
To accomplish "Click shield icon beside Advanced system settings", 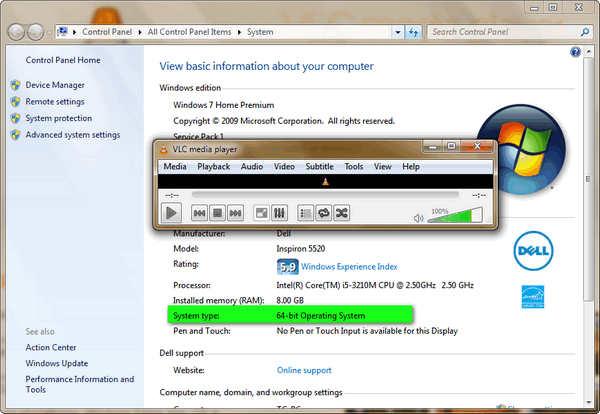I will (x=15, y=135).
